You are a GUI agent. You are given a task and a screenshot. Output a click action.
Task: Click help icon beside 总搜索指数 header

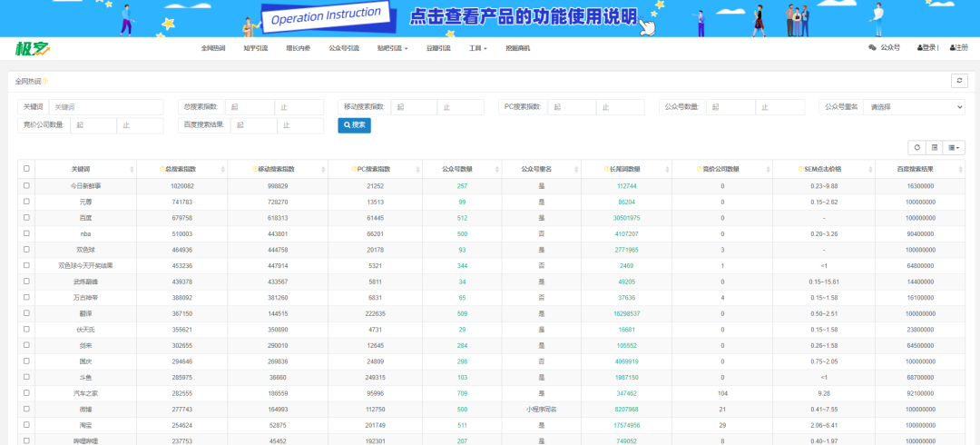click(162, 170)
